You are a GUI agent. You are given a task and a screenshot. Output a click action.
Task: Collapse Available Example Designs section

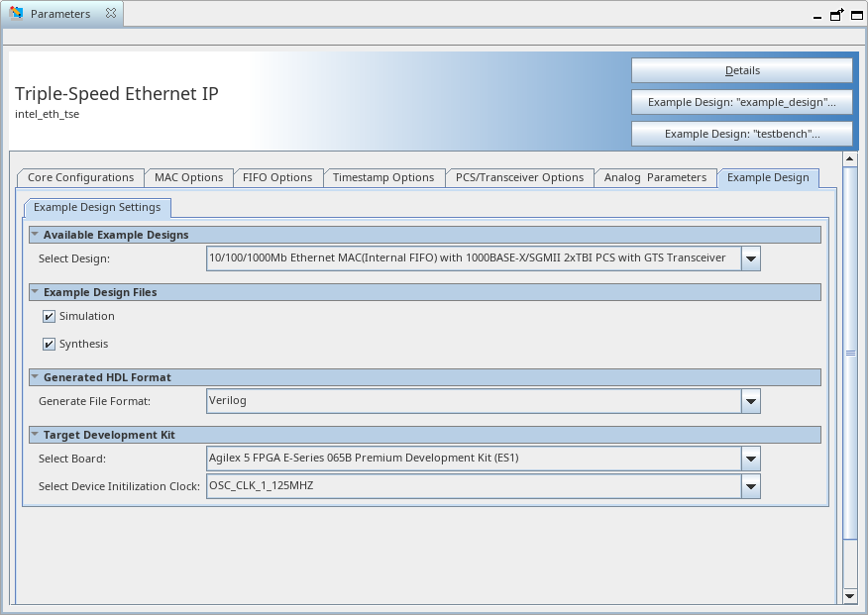[x=35, y=235]
